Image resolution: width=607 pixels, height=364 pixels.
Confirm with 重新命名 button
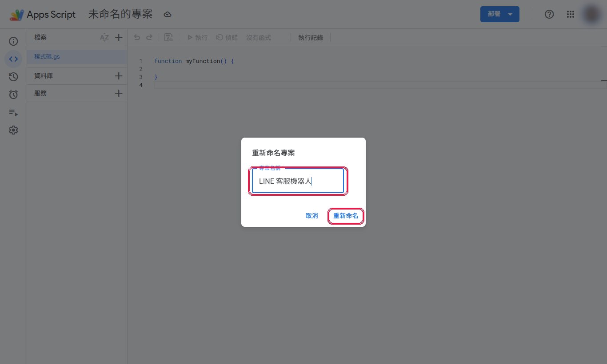pyautogui.click(x=346, y=216)
